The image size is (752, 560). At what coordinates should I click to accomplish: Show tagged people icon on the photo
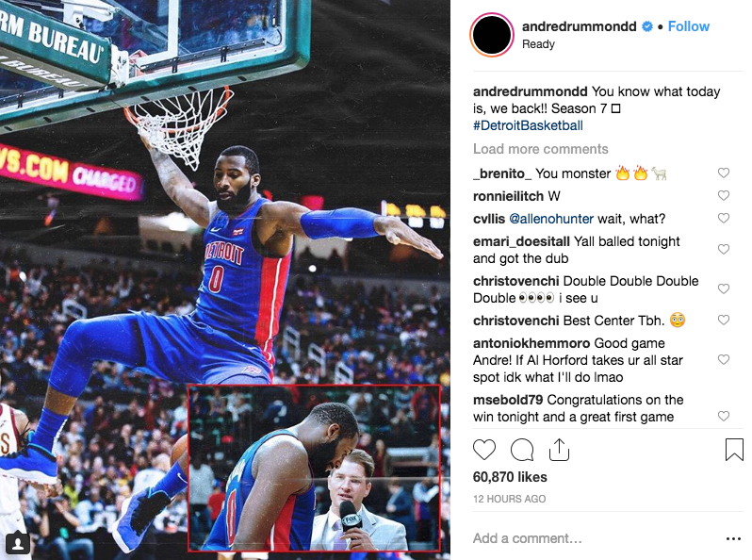point(18,543)
